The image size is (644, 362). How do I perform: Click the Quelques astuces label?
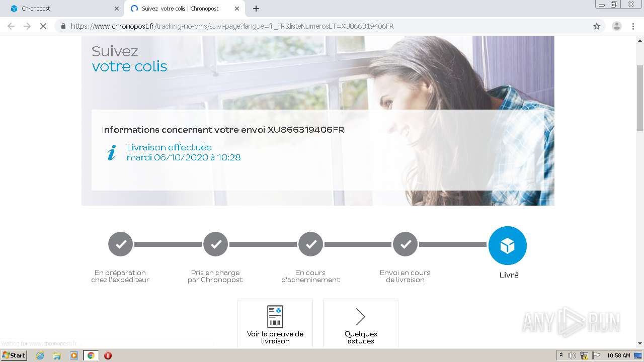361,337
